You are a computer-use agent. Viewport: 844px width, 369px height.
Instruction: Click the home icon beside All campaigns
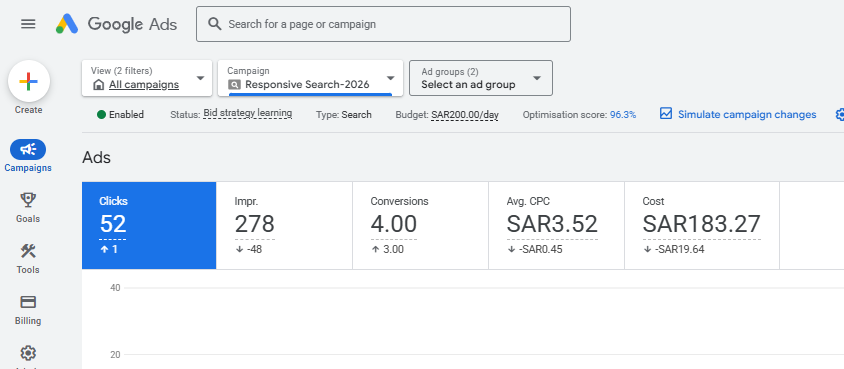pos(99,84)
